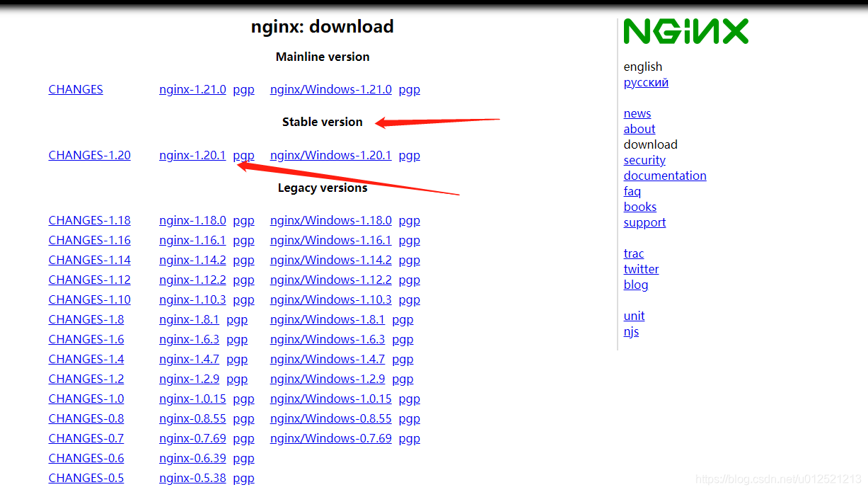Open CHANGES-0.6 link
This screenshot has height=492, width=868.
coord(86,459)
